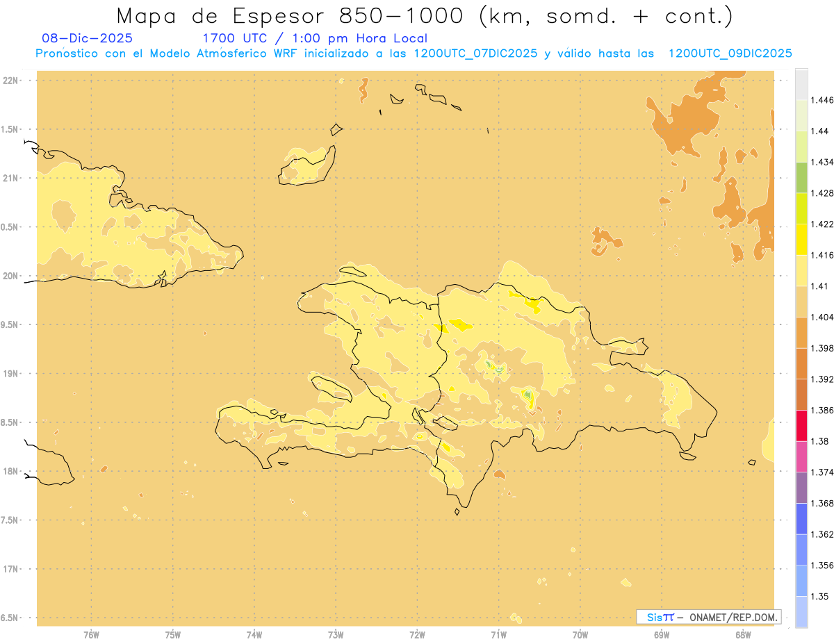Click the legend value '1.44'
The image size is (834, 644).
819,131
